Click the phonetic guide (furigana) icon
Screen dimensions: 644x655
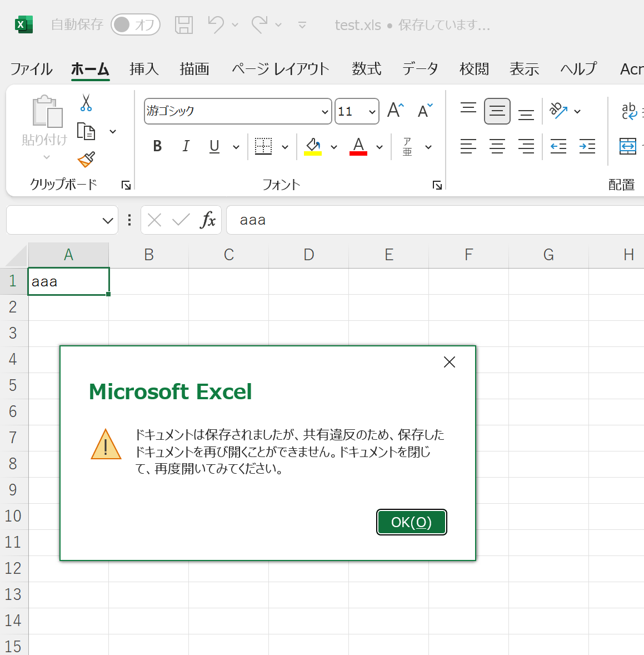407,147
